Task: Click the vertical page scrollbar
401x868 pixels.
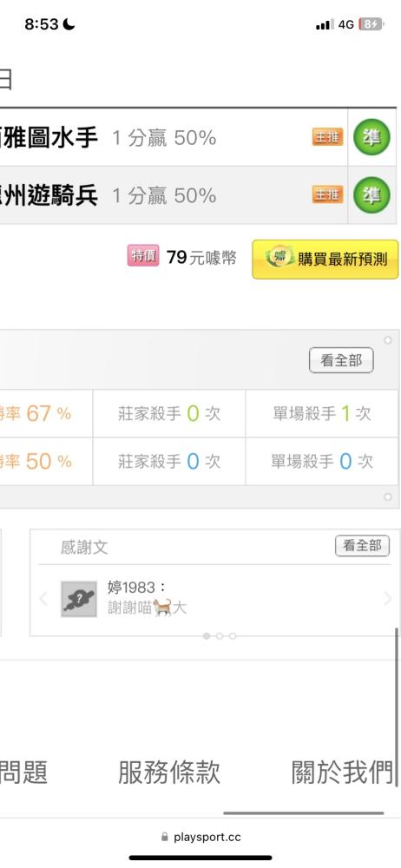Action: pos(398,707)
